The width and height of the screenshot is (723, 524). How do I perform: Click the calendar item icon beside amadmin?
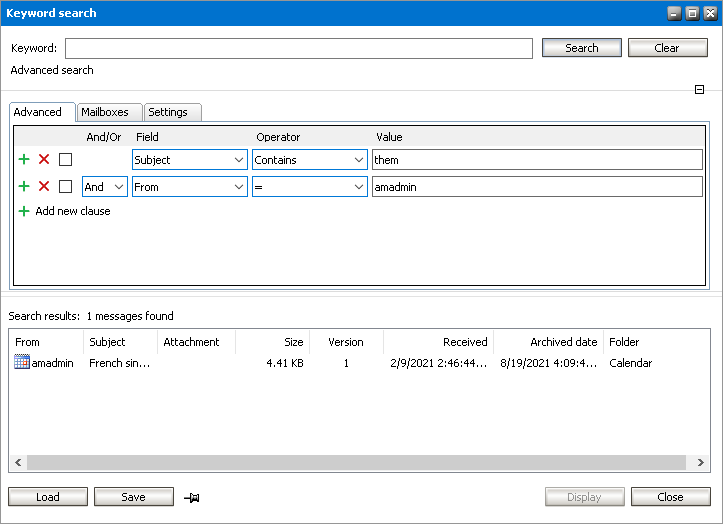coord(22,363)
